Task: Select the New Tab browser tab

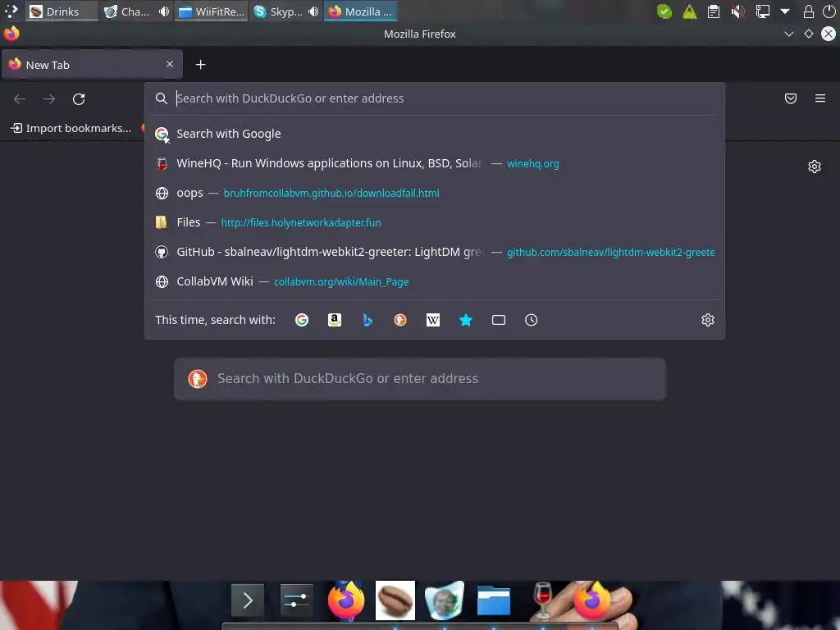Action: pos(92,65)
